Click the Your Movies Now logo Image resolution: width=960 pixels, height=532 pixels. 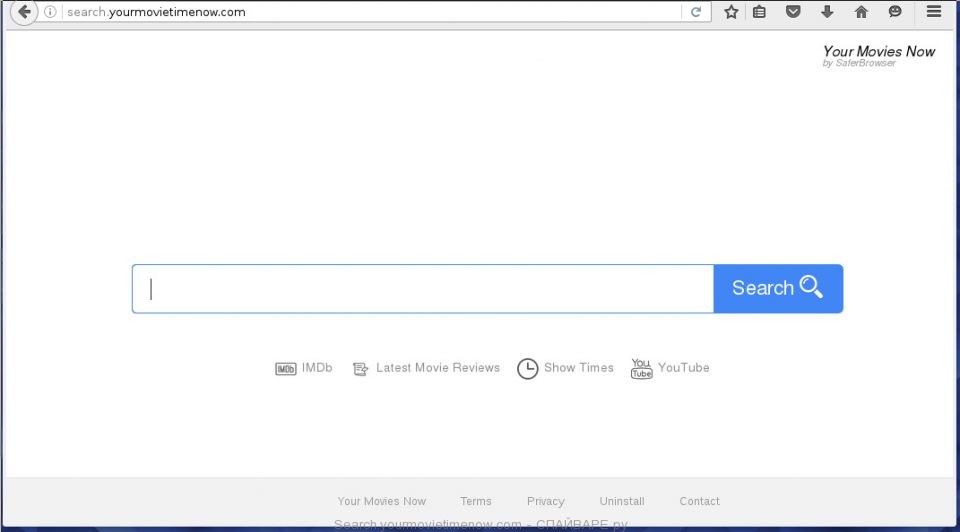coord(879,51)
